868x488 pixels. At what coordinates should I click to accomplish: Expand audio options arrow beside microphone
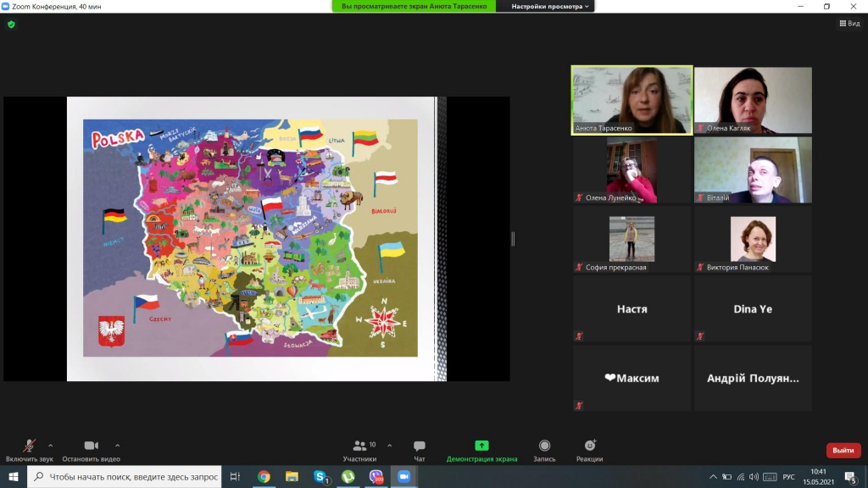[x=50, y=446]
